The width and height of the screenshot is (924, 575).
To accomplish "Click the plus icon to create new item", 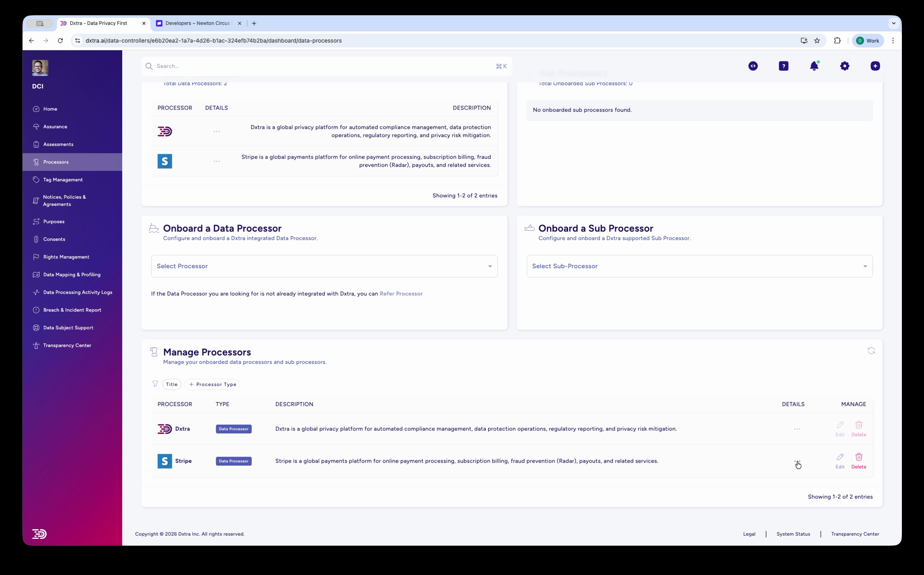I will coord(875,66).
